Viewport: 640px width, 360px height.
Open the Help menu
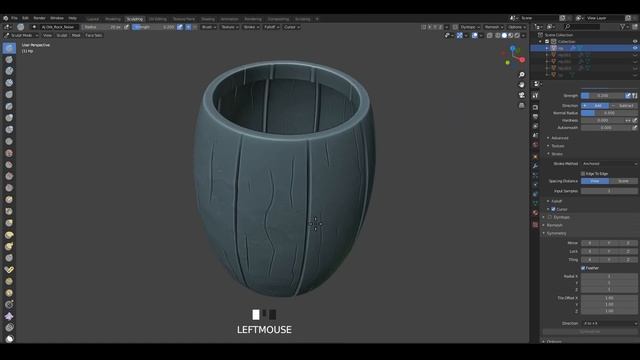click(72, 18)
